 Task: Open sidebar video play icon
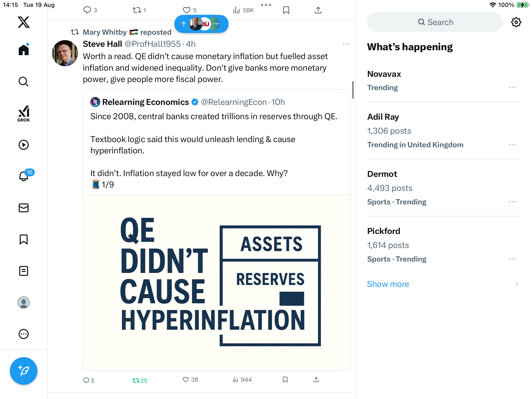(24, 145)
